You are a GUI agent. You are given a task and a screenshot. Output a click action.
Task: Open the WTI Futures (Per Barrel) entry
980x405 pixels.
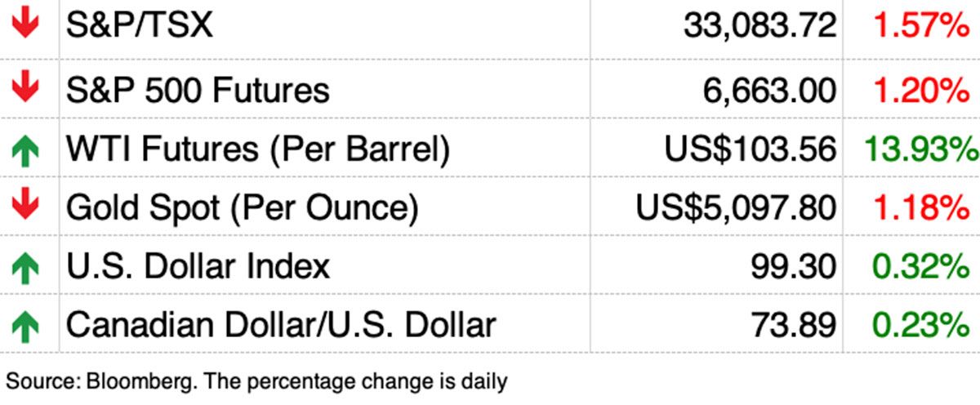(x=257, y=149)
